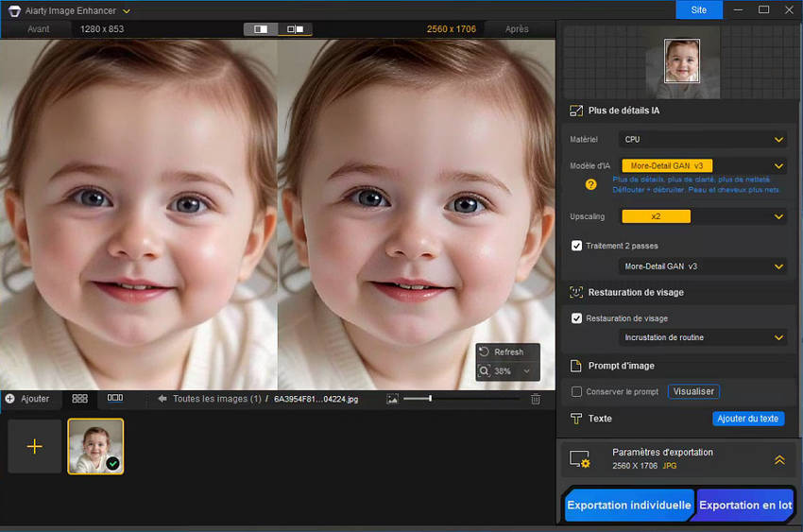Select the baby photo thumbnail in filmstrip
The width and height of the screenshot is (803, 532).
click(95, 447)
